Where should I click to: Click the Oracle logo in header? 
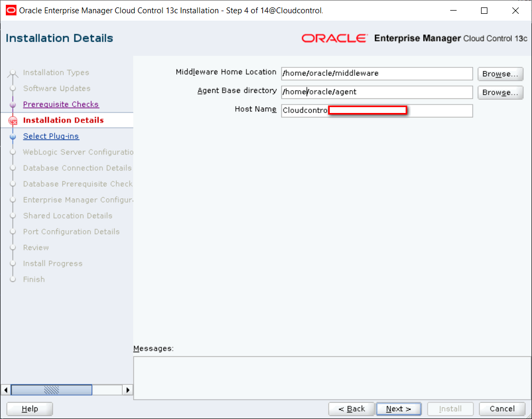point(334,38)
